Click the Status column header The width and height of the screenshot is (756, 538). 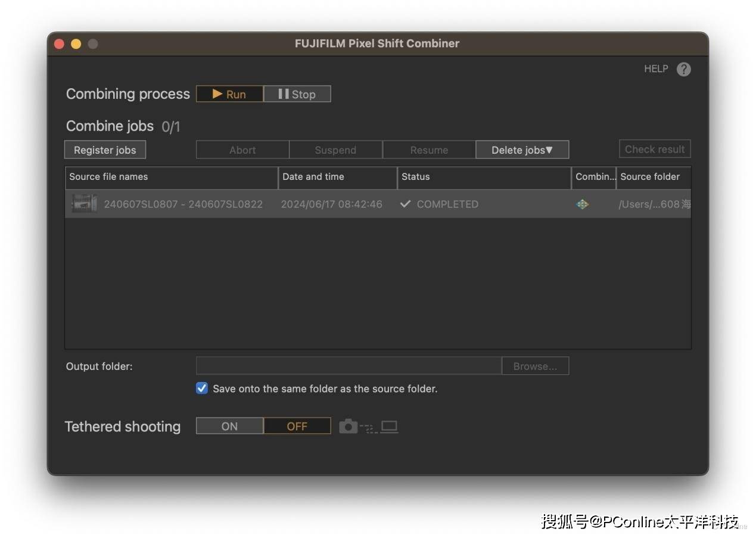coord(483,177)
